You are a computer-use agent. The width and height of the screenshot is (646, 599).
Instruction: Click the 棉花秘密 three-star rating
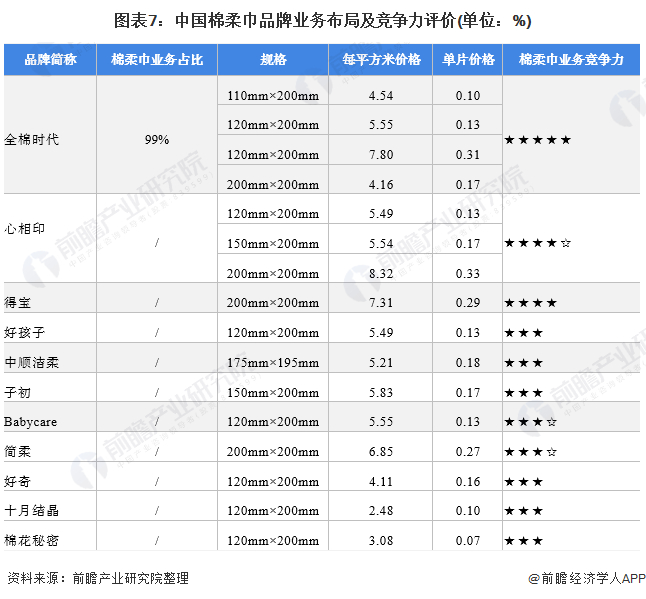[x=524, y=541]
